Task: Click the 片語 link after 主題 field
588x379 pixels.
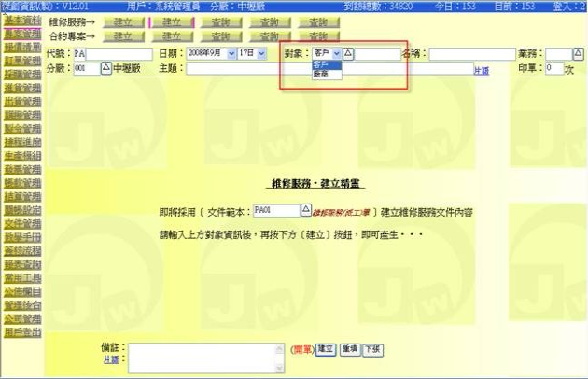Action: click(x=481, y=70)
